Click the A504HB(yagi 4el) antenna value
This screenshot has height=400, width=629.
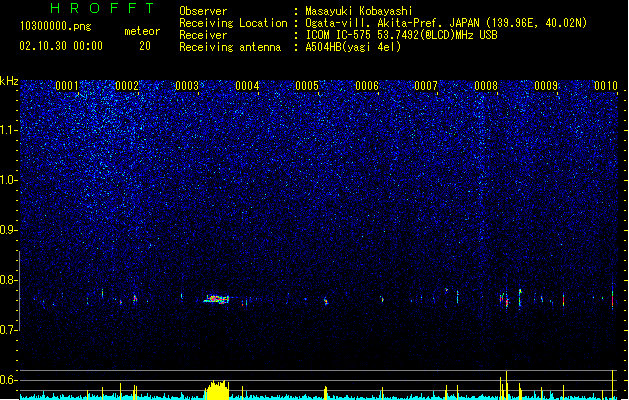(353, 47)
